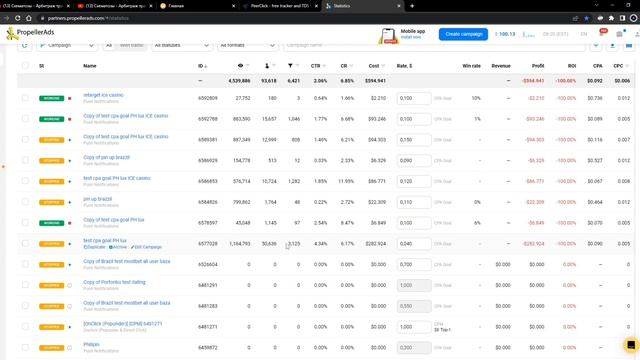Tick the select-all checkbox in table header

[x=25, y=66]
